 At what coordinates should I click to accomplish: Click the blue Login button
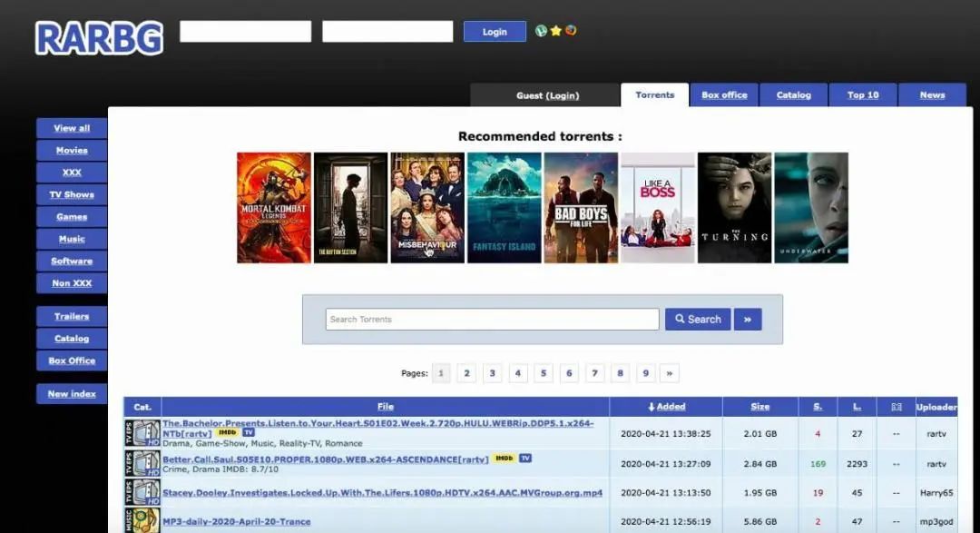[495, 31]
